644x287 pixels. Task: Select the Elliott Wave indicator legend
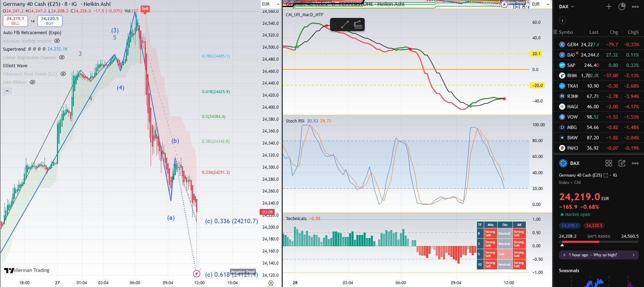coord(15,66)
